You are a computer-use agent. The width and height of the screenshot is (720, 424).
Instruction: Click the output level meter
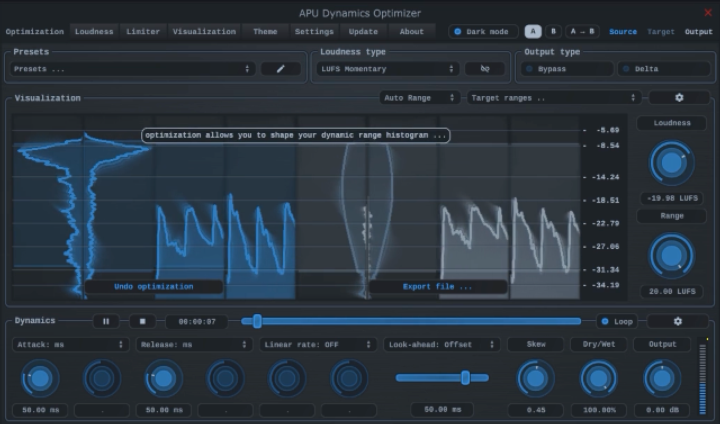[x=703, y=377]
